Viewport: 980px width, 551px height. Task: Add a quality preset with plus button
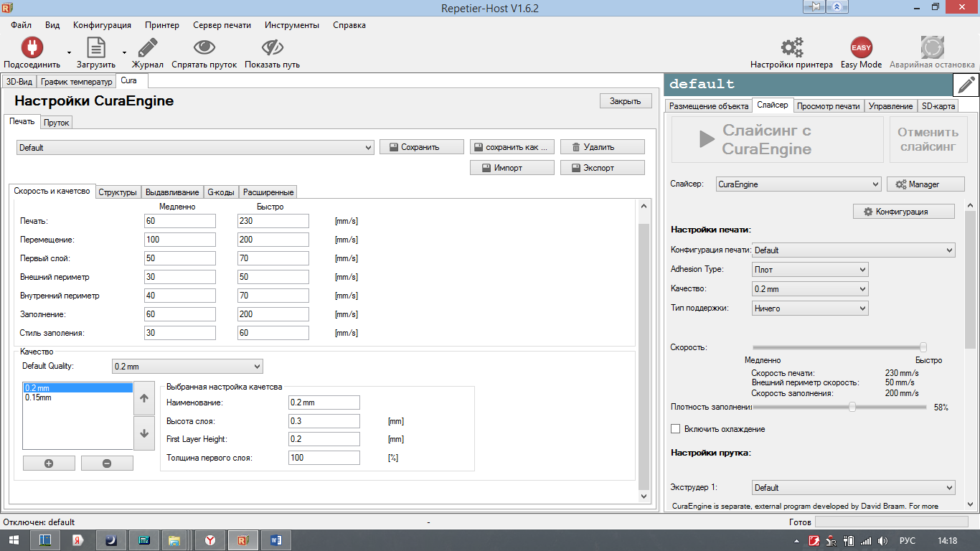(49, 463)
